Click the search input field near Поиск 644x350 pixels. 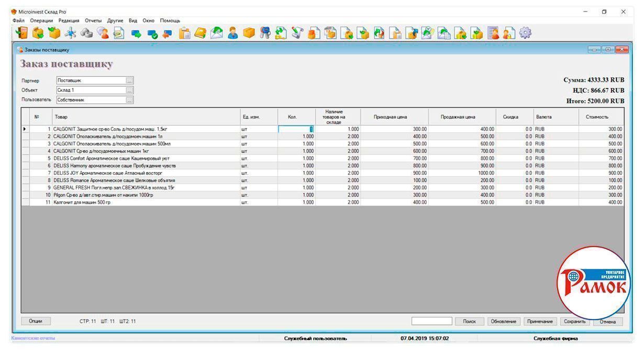click(431, 321)
